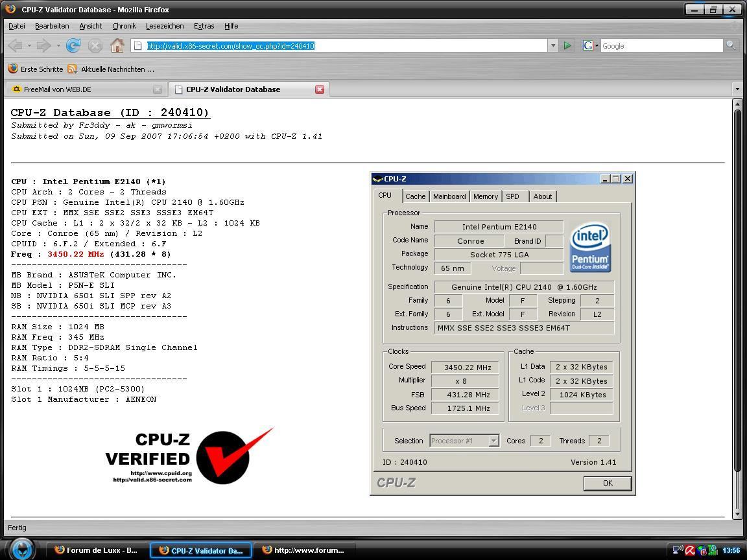Image resolution: width=747 pixels, height=560 pixels.
Task: Click the security shield tray icon
Action: (x=702, y=551)
